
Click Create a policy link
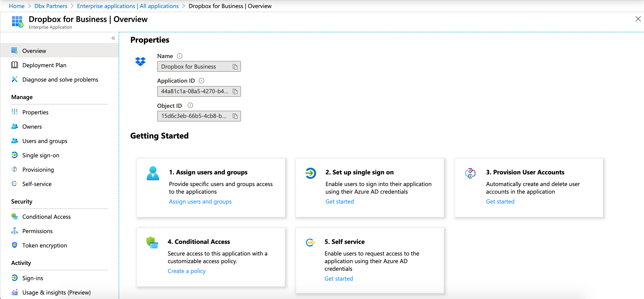(187, 271)
